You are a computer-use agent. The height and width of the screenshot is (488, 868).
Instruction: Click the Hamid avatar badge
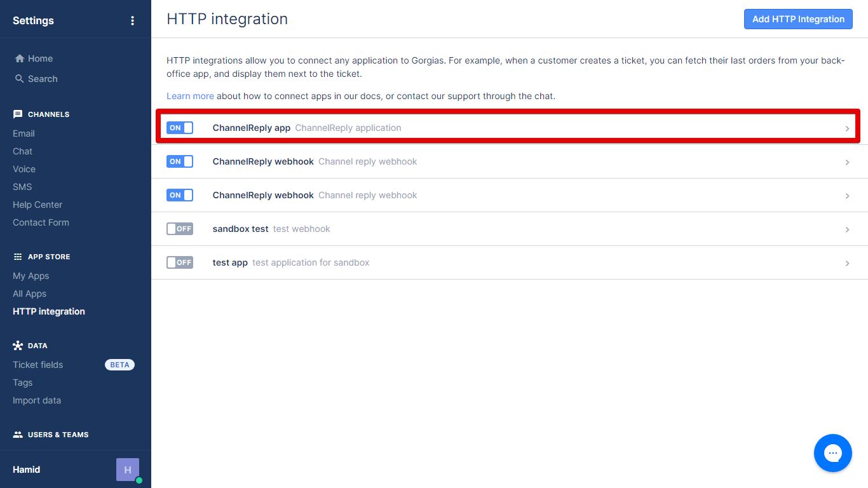(x=128, y=470)
